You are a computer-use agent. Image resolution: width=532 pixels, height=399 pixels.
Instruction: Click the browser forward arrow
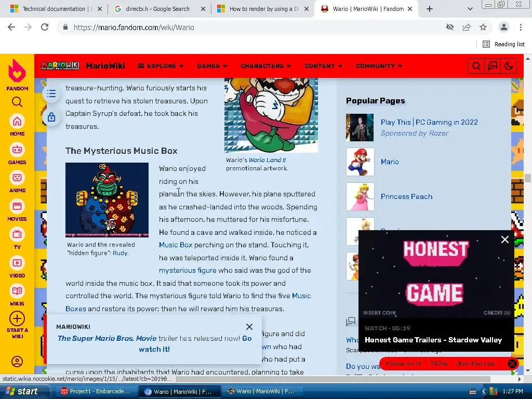tap(28, 27)
